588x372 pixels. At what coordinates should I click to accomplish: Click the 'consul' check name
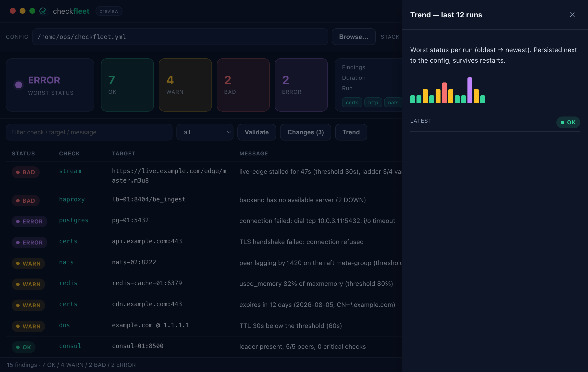(70, 346)
